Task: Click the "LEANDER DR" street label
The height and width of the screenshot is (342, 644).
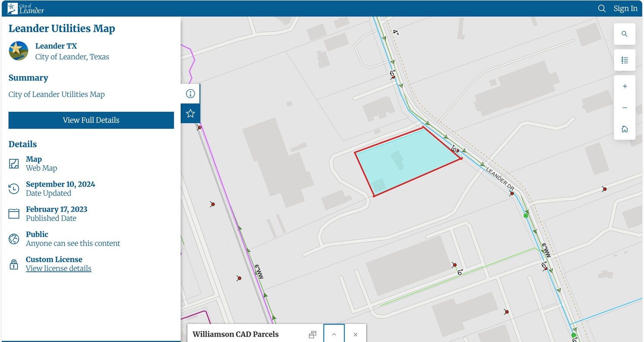Action: point(500,179)
